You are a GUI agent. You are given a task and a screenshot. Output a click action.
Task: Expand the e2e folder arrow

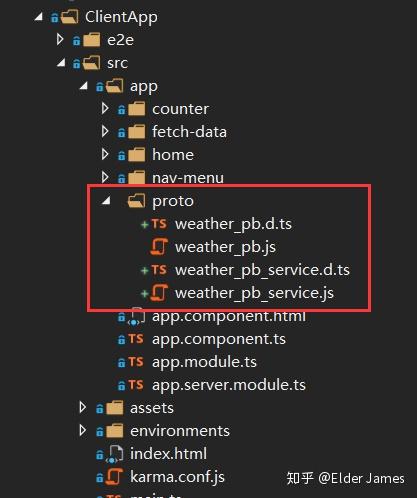(60, 40)
